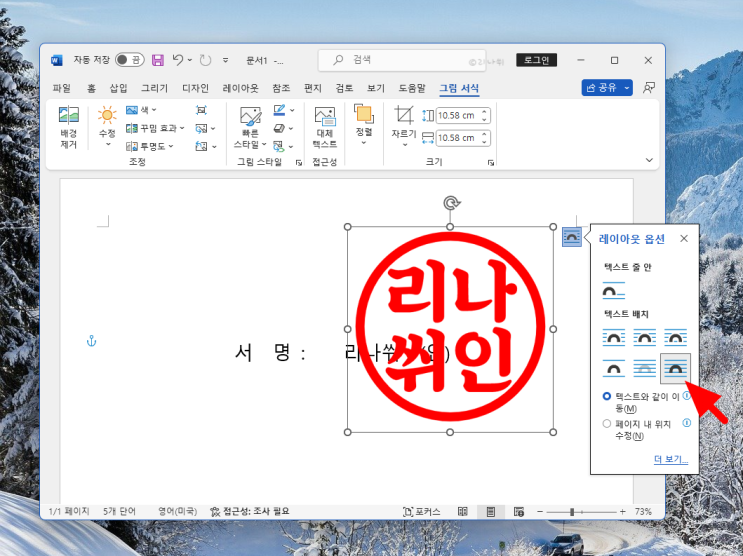Screen dimensions: 743x556
Task: Click the zoom in plus button
Action: [x=623, y=511]
